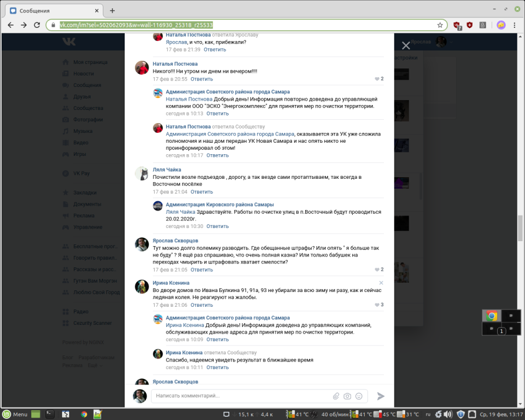525x420 pixels.
Task: Like Ирина Ксенина's comment with 3 likes
Action: pyautogui.click(x=378, y=305)
